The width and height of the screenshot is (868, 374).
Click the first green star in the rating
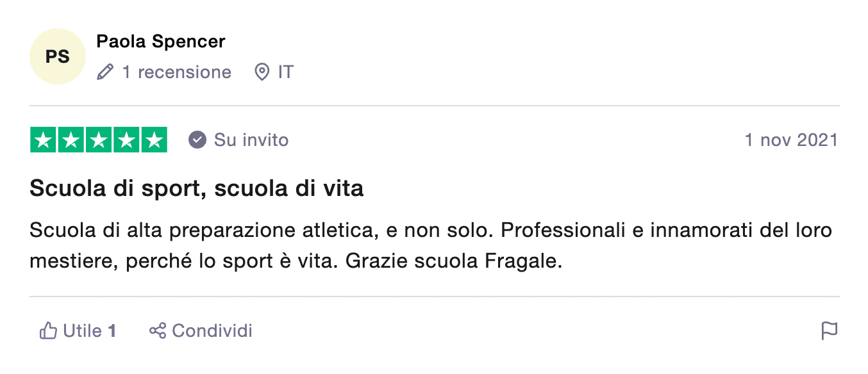42,140
